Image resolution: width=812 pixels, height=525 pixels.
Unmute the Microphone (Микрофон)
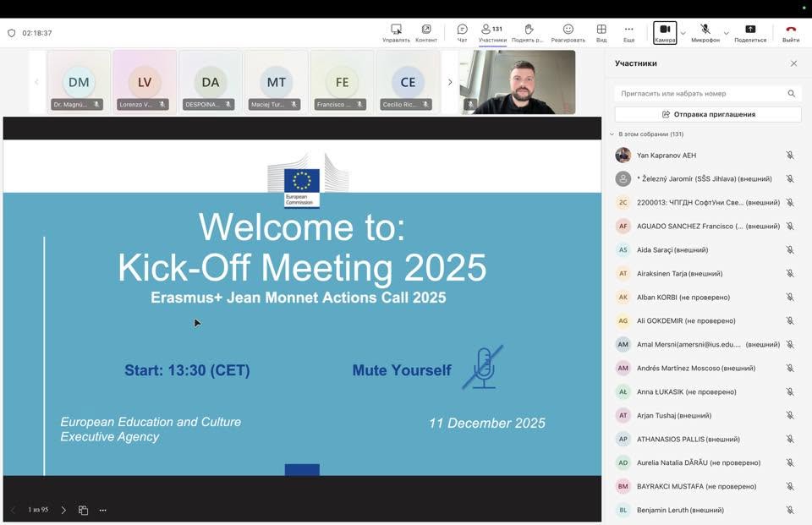[x=705, y=33]
